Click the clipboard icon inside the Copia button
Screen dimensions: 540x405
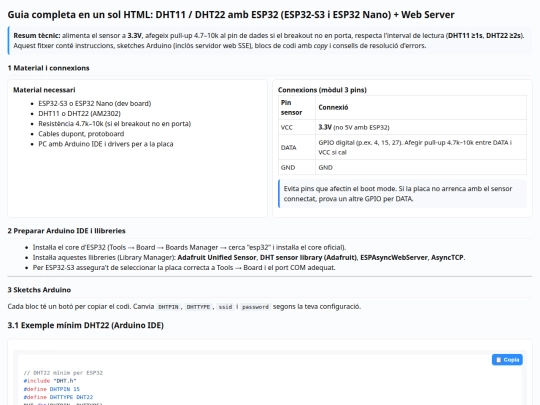click(498, 360)
